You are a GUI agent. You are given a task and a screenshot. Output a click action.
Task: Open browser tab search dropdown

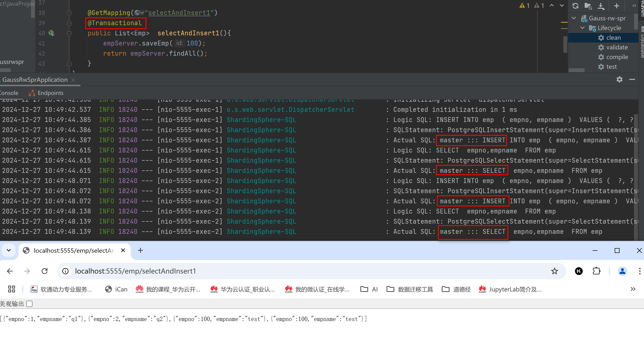click(9, 250)
